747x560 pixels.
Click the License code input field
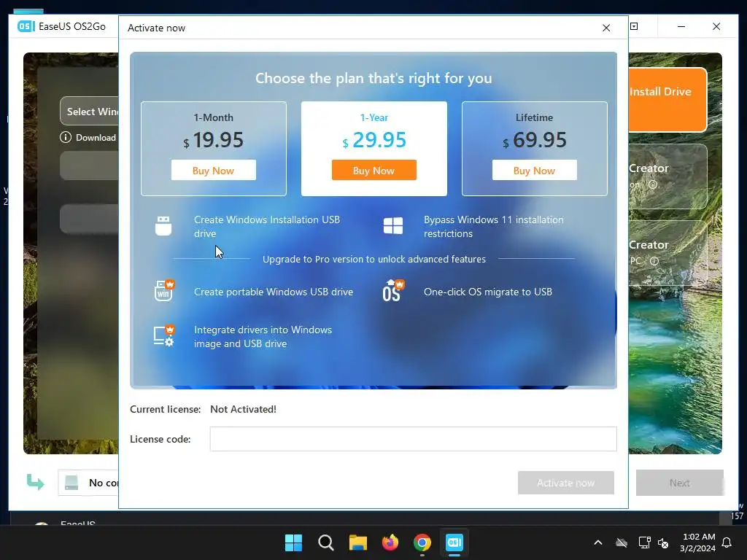(x=413, y=438)
